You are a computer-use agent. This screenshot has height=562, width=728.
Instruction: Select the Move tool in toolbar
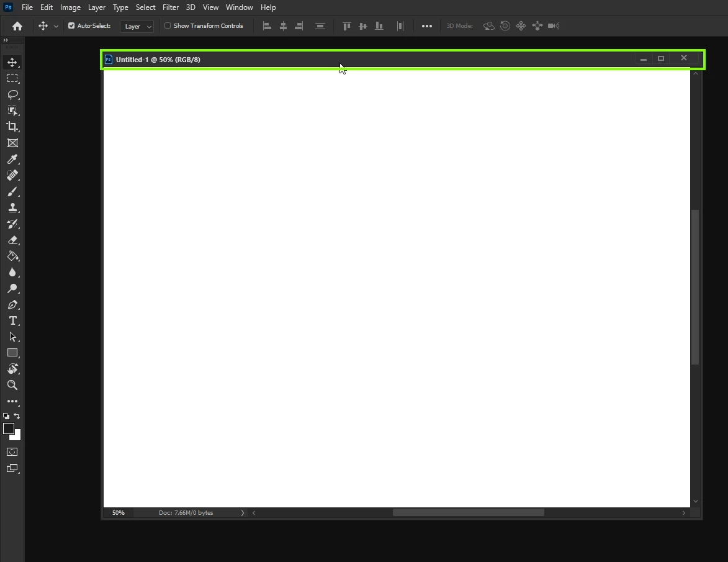pyautogui.click(x=12, y=62)
